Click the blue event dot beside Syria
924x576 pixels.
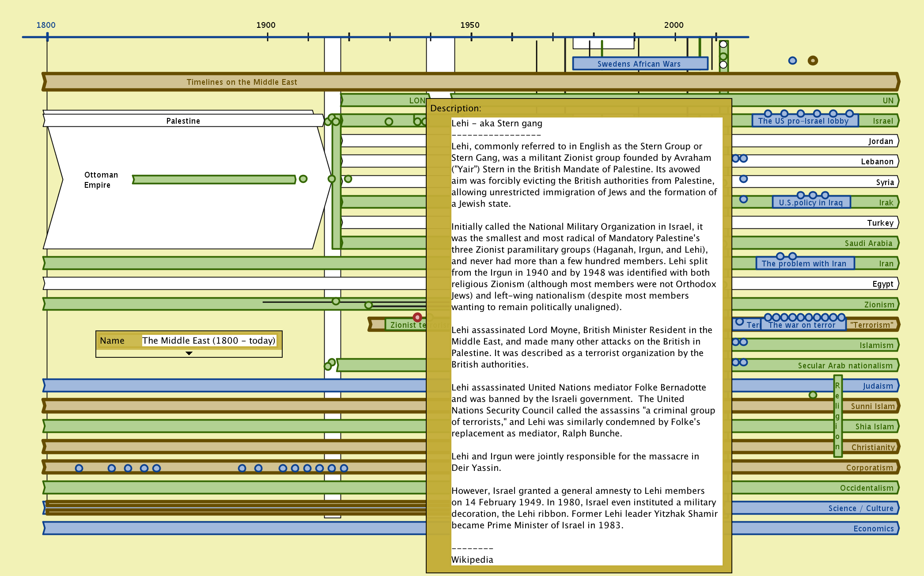click(743, 179)
